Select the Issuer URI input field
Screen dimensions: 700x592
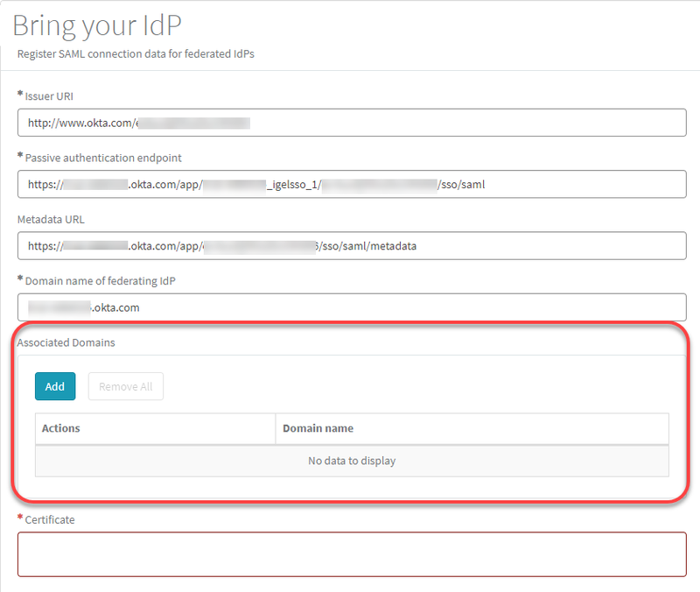coord(350,123)
